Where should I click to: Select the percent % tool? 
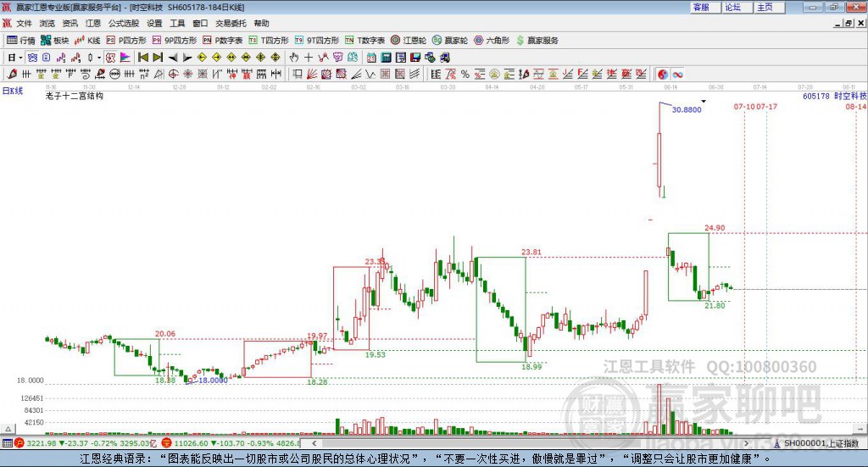tap(465, 74)
